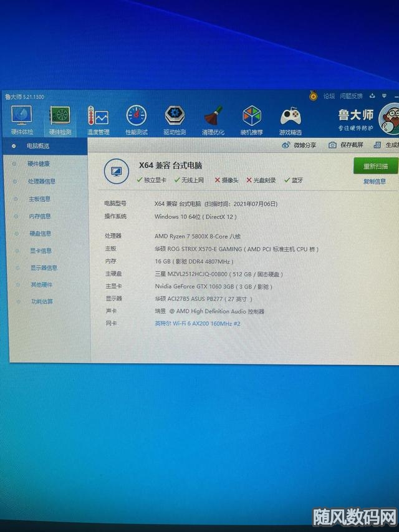Open the 装机推荐 cube icon

(251, 120)
